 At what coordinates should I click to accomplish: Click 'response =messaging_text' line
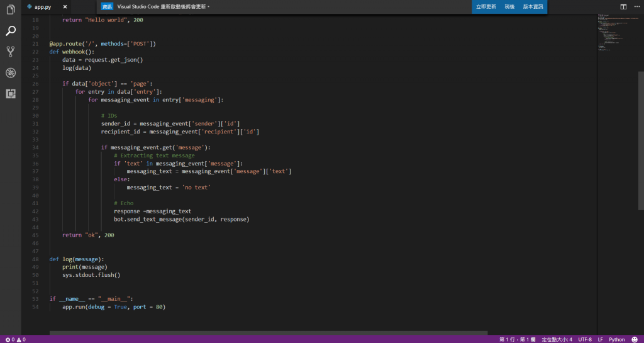pyautogui.click(x=152, y=211)
